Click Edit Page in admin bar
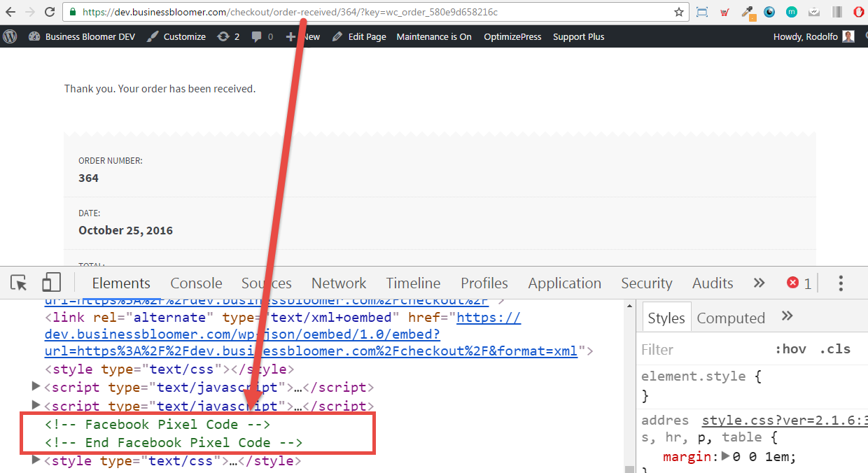This screenshot has width=868, height=473. pos(359,36)
